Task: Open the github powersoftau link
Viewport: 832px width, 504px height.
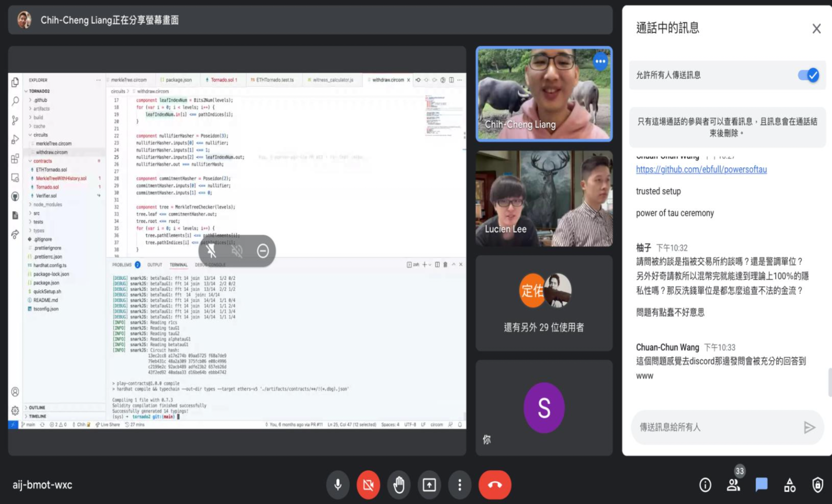Action: pos(701,169)
